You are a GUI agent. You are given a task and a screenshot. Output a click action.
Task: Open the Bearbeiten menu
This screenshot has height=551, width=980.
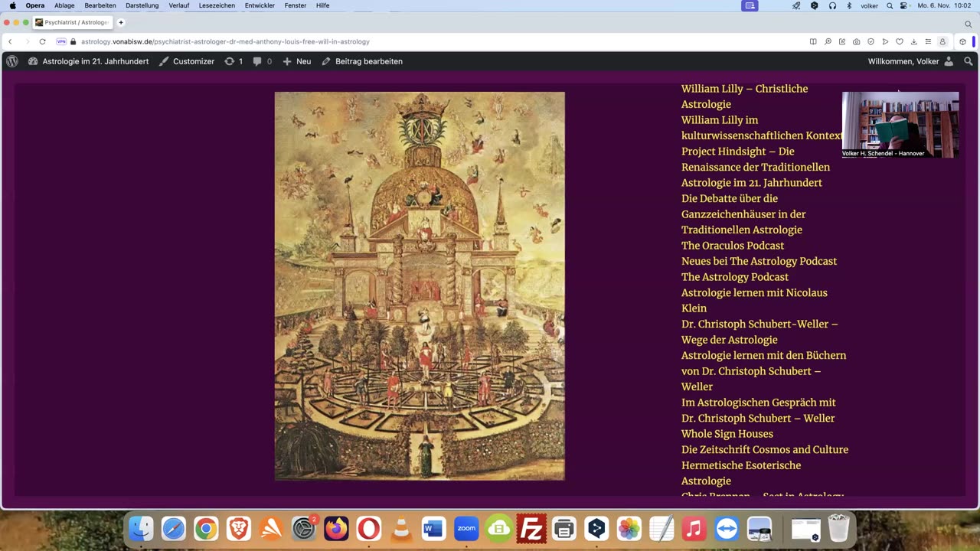point(100,5)
